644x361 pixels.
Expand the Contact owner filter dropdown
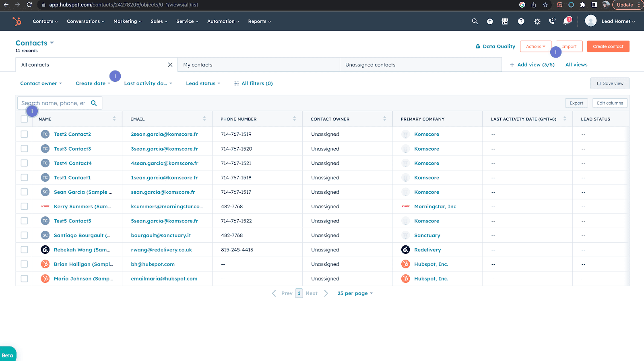41,83
